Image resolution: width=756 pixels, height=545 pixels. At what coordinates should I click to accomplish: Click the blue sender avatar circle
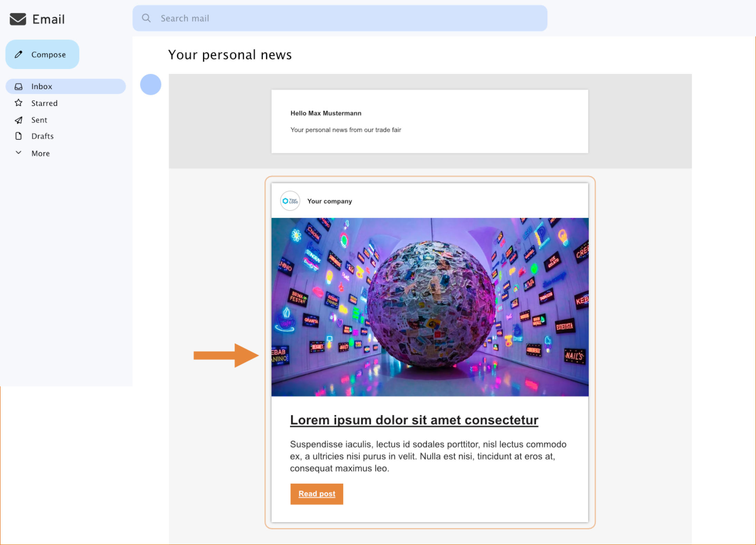pyautogui.click(x=151, y=85)
